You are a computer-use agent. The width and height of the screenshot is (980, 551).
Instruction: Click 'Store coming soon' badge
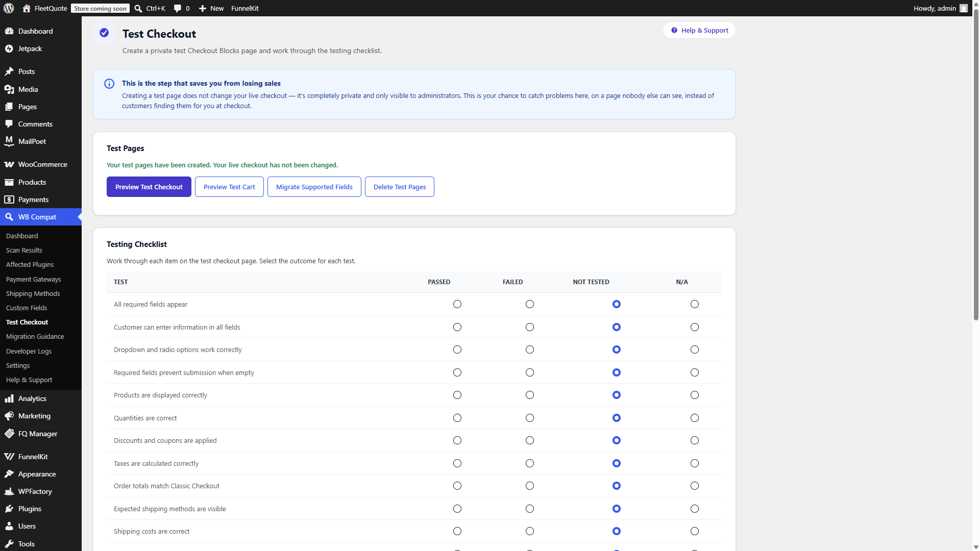pos(100,8)
